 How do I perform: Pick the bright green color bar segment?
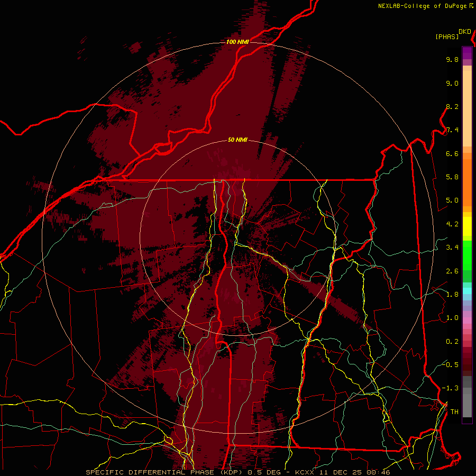click(x=467, y=255)
